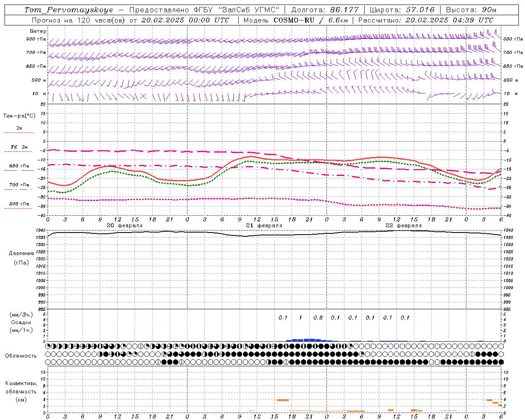Screen dimensions: 525x420
Task: Click 1000 on the right pressure axis
Action: 508,288
